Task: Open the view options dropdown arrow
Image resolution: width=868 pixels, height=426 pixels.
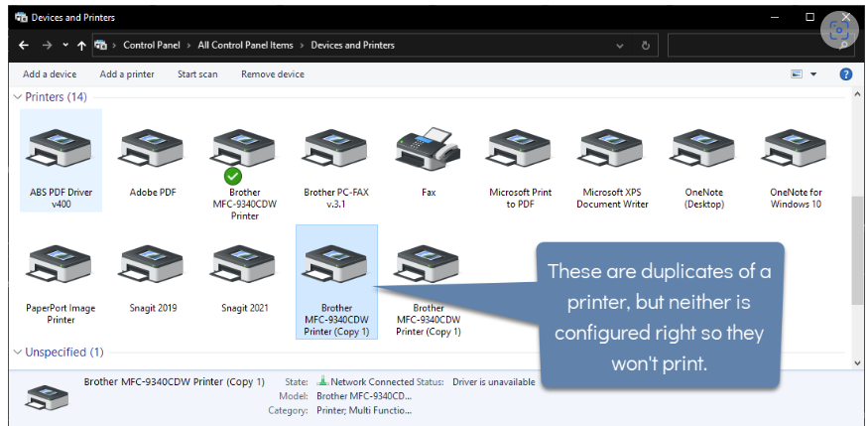Action: click(x=813, y=74)
